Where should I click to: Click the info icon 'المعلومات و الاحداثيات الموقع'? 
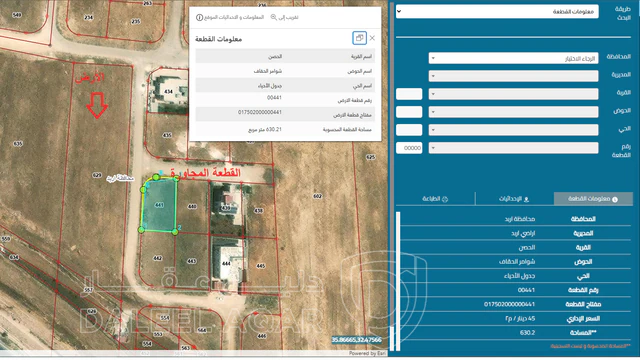[230, 17]
